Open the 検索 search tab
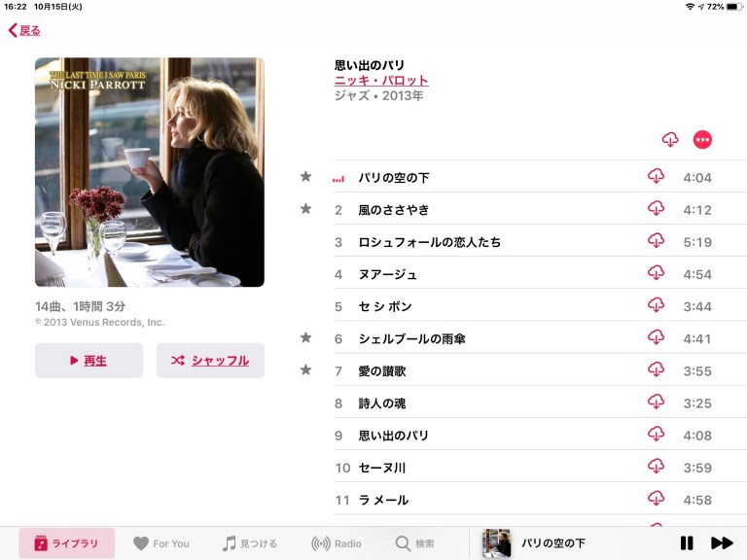The width and height of the screenshot is (747, 560). click(x=414, y=543)
